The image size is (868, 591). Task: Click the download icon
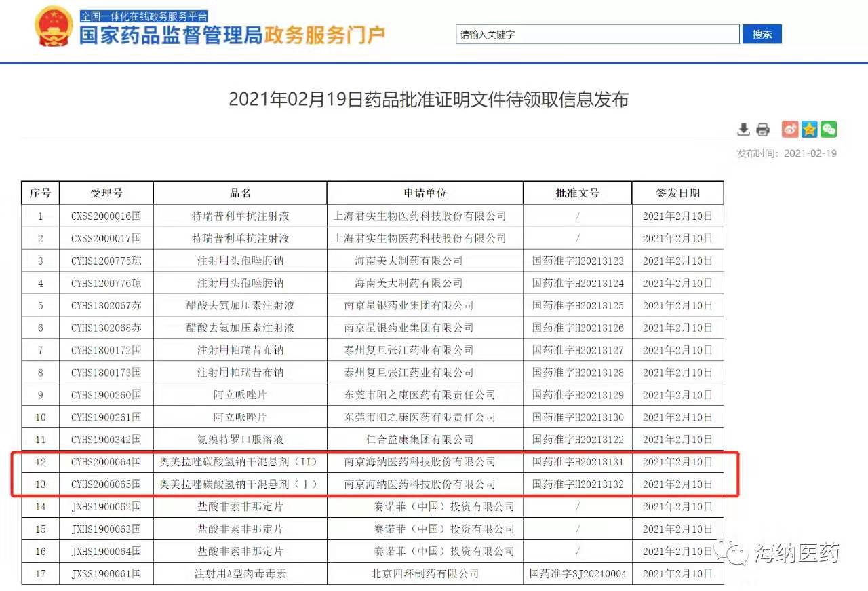[743, 129]
